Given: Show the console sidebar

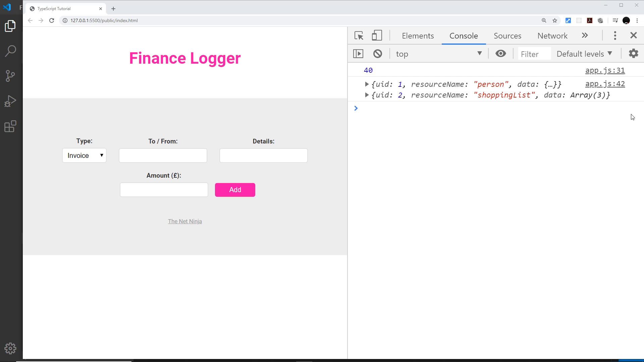Looking at the screenshot, I should click(x=358, y=54).
